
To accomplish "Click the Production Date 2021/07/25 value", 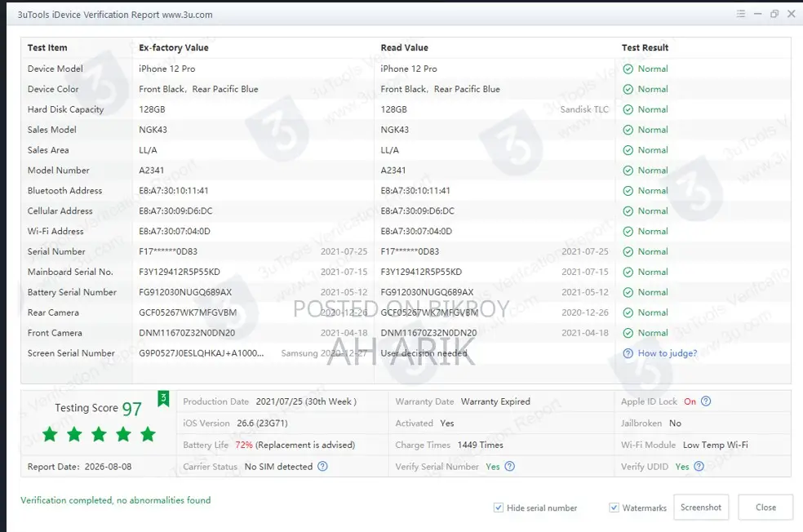I will coord(306,401).
